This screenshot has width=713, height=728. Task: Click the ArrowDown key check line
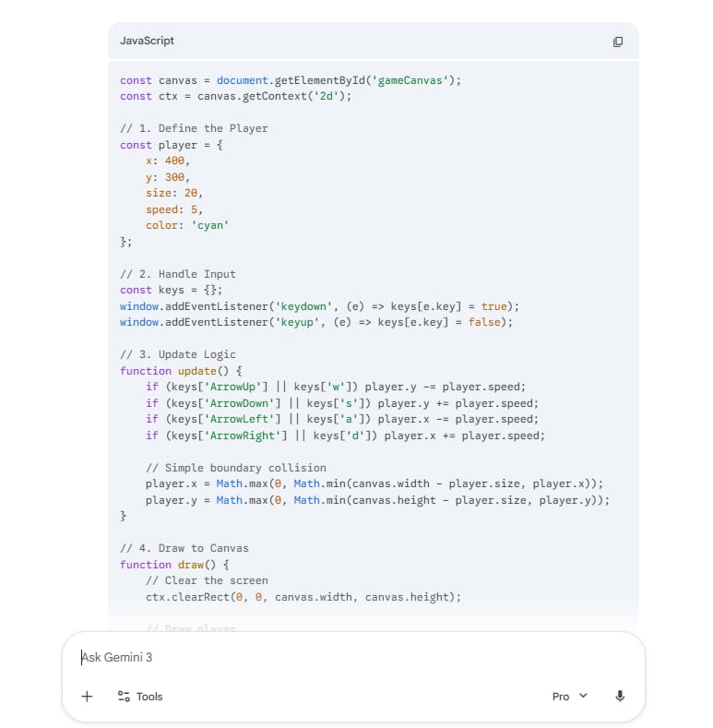[x=342, y=403]
